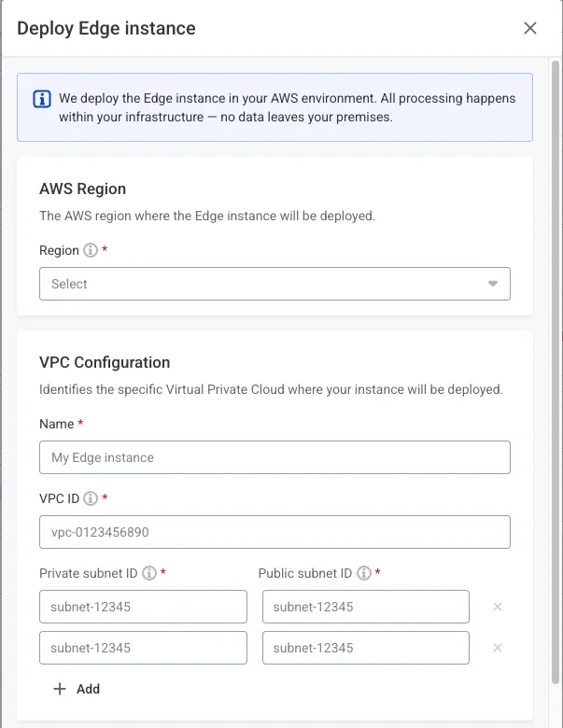Remove the first subnet row
Viewport: 563px width, 728px height.
498,607
